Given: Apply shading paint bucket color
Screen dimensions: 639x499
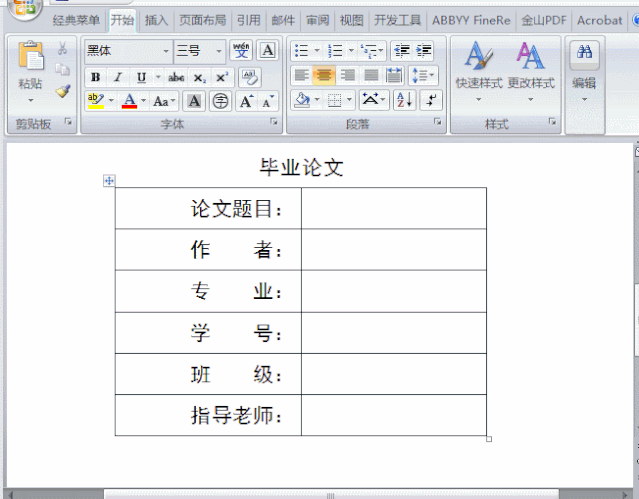Looking at the screenshot, I should click(x=302, y=100).
